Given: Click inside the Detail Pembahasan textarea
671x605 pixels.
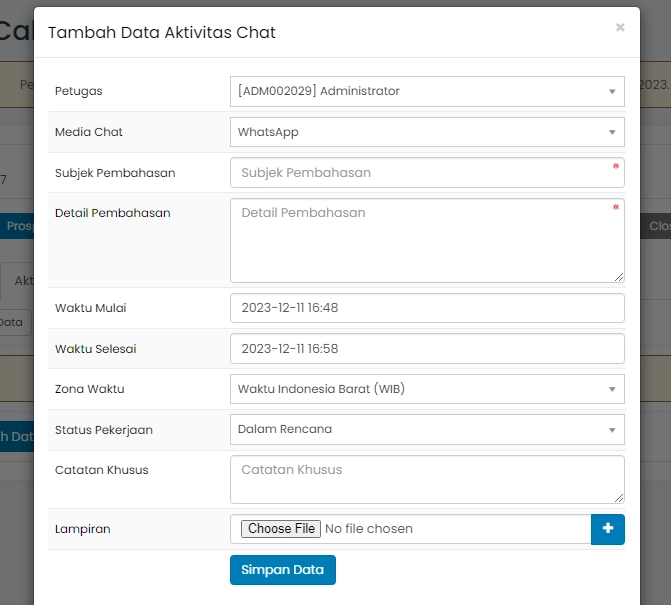Looking at the screenshot, I should pos(427,240).
